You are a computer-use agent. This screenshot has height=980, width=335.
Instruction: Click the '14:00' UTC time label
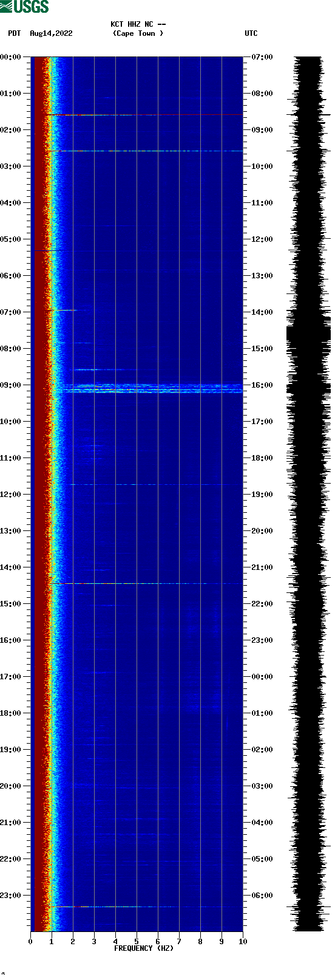262,312
